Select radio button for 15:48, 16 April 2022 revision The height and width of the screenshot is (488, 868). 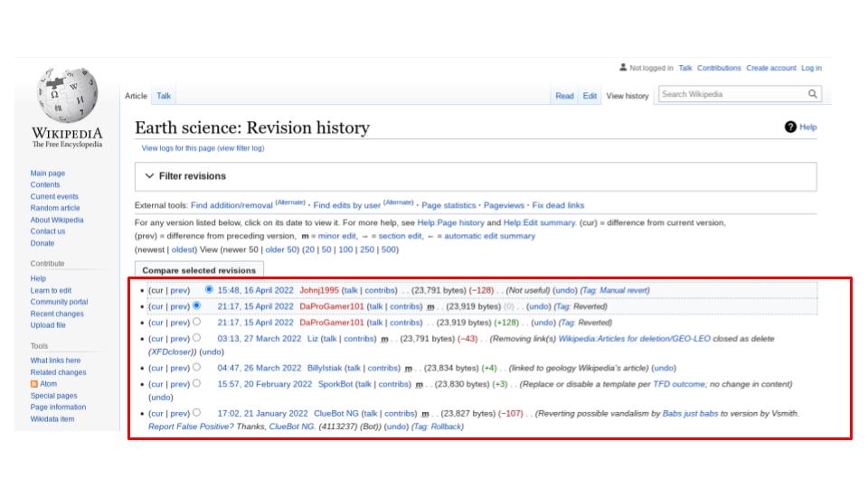[x=210, y=290]
